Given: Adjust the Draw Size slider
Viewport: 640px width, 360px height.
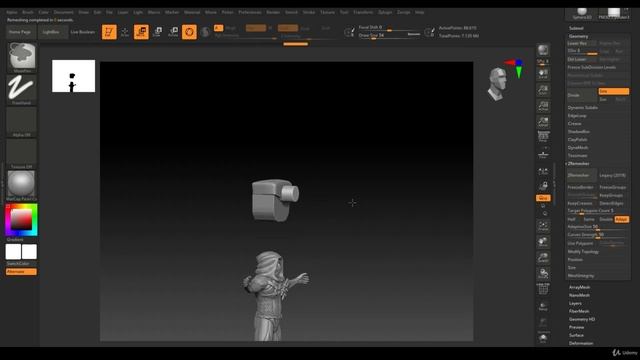Looking at the screenshot, I should coord(389,36).
